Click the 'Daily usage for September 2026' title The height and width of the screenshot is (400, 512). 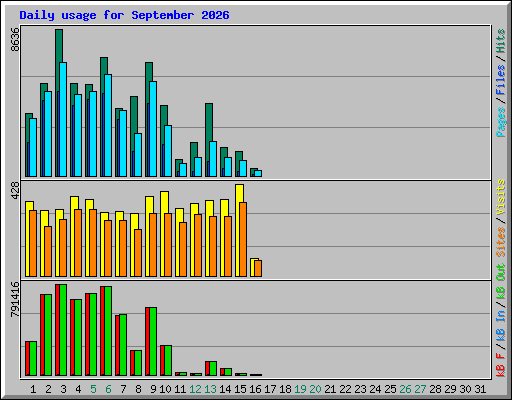point(124,15)
